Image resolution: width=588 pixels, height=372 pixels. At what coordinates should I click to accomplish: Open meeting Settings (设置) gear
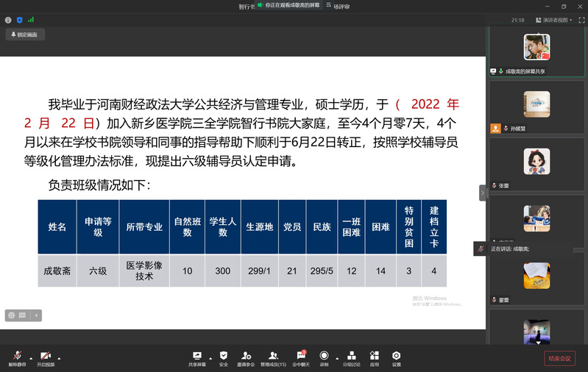coord(396,357)
